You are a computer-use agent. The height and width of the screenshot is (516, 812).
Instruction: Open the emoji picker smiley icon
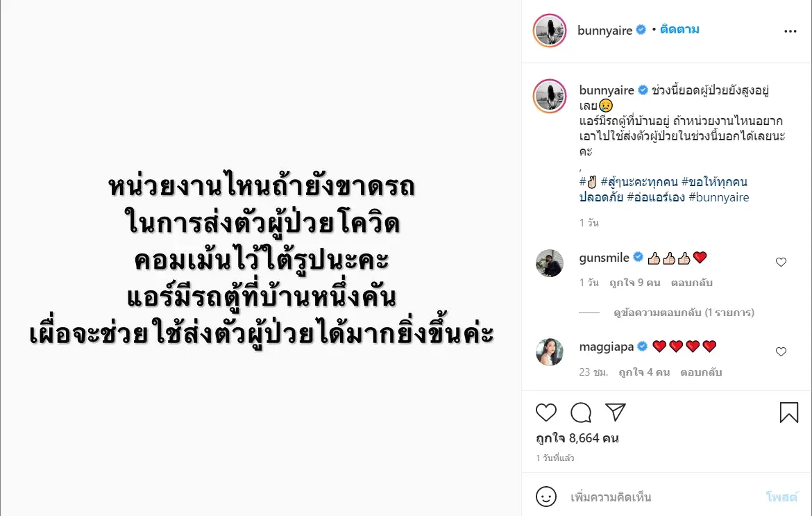[545, 497]
